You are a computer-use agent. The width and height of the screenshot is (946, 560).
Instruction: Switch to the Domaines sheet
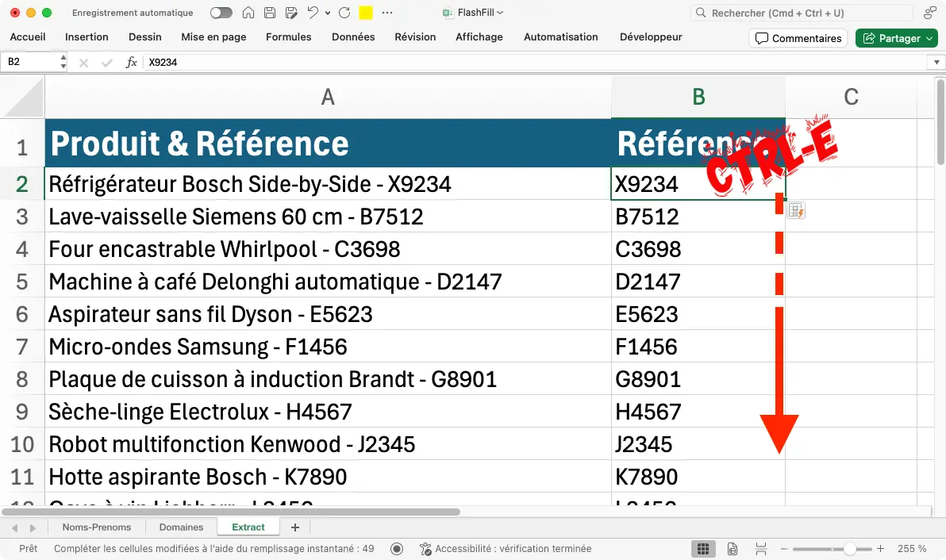point(181,527)
